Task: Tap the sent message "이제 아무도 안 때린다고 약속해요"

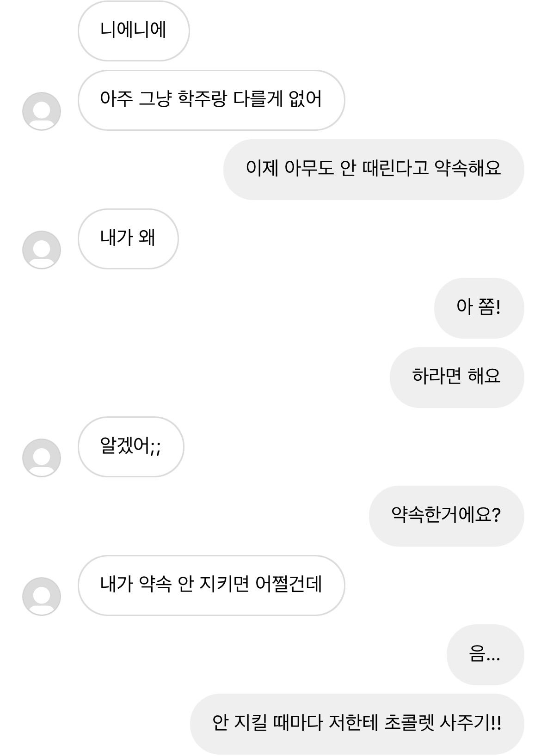Action: pos(374,170)
